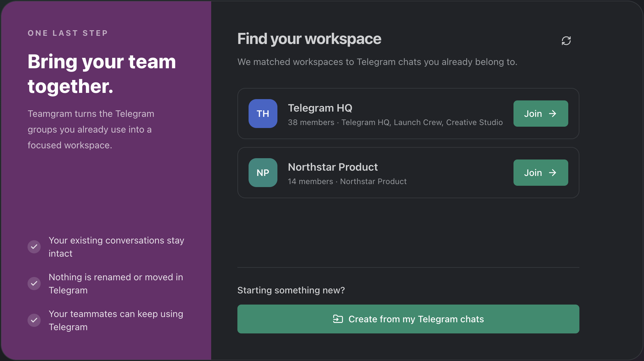Click the Find your workspace heading
This screenshot has height=361, width=644.
(309, 39)
